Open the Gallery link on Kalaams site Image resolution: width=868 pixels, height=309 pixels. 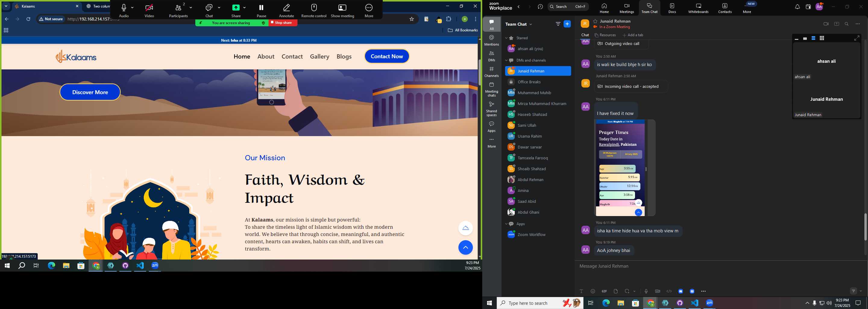click(320, 56)
